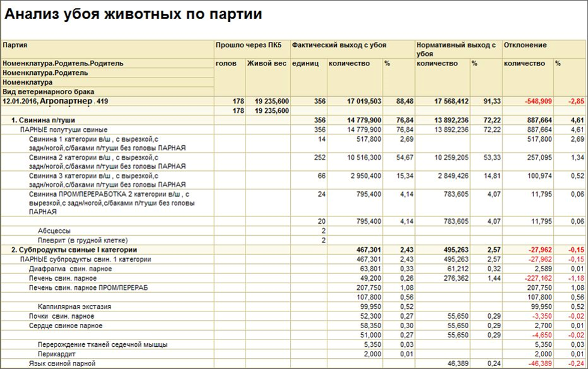Screen dimensions: 588x369
Task: Click the 'Фактический выход с убоя' column header
Action: pos(350,43)
